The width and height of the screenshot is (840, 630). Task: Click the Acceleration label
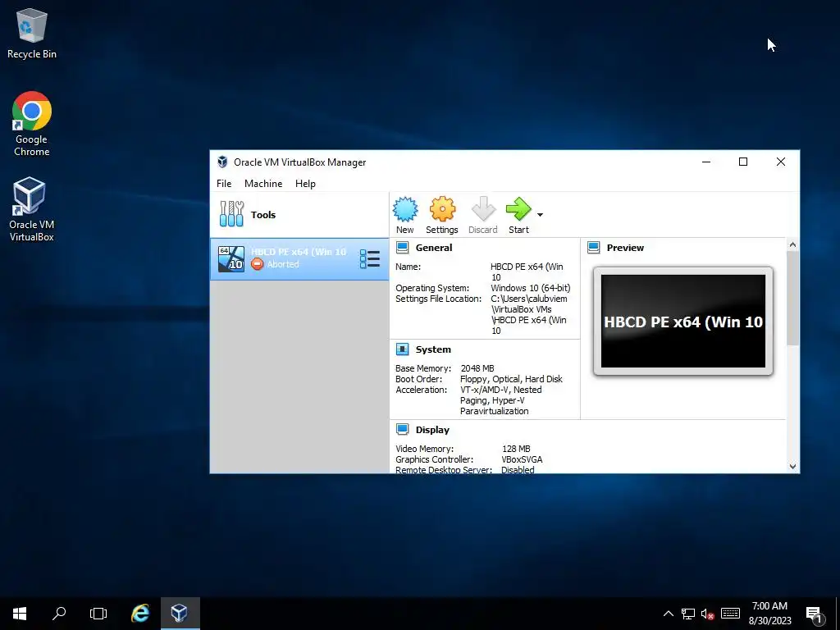(421, 390)
